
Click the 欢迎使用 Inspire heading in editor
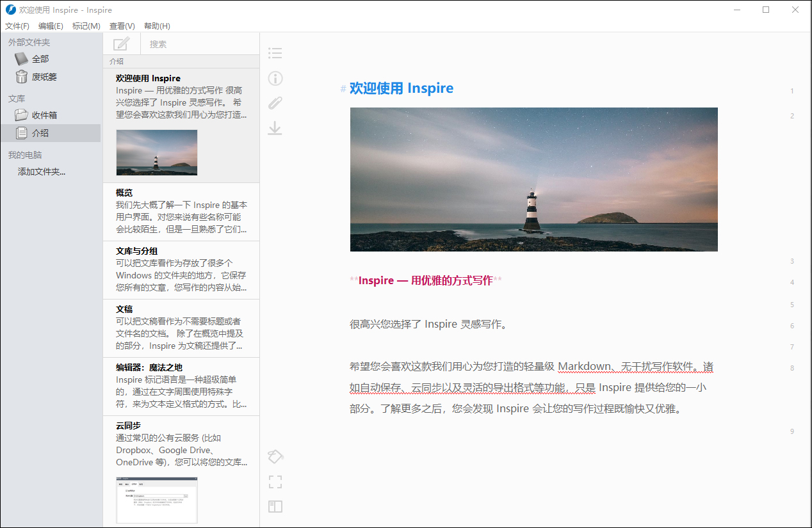tap(402, 88)
